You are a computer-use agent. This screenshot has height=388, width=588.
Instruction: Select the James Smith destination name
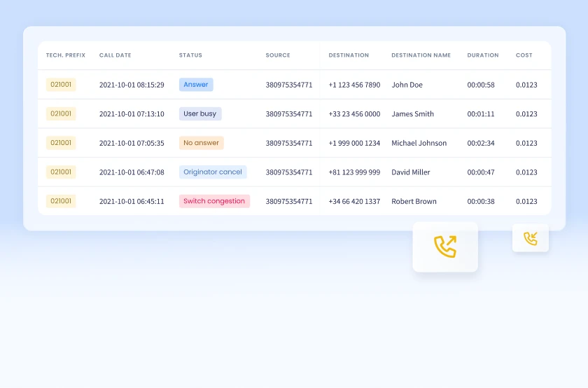pos(412,114)
